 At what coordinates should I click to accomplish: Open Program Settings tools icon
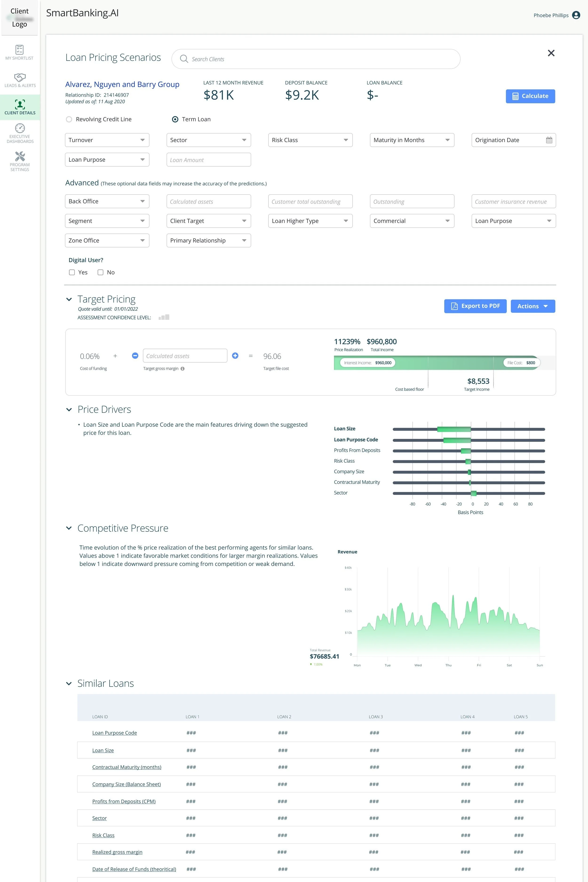[x=20, y=156]
